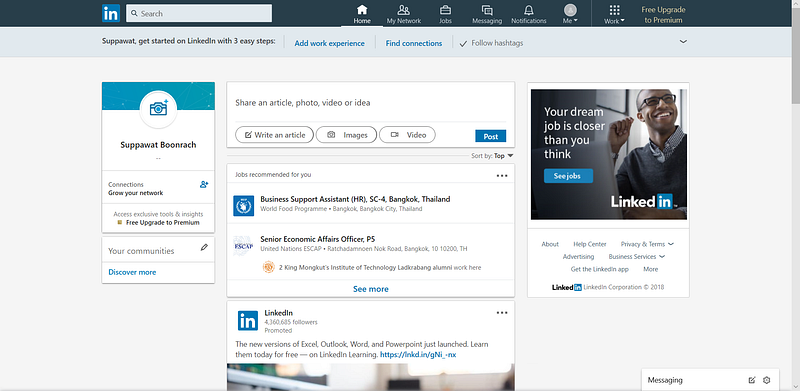The width and height of the screenshot is (800, 391).
Task: Click Share an article, photo, video or idea box
Action: 370,103
